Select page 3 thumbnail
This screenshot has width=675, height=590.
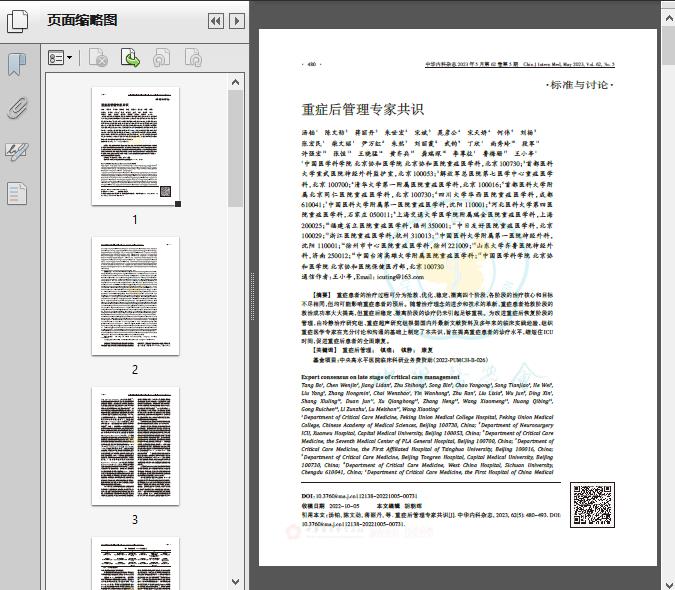[135, 446]
